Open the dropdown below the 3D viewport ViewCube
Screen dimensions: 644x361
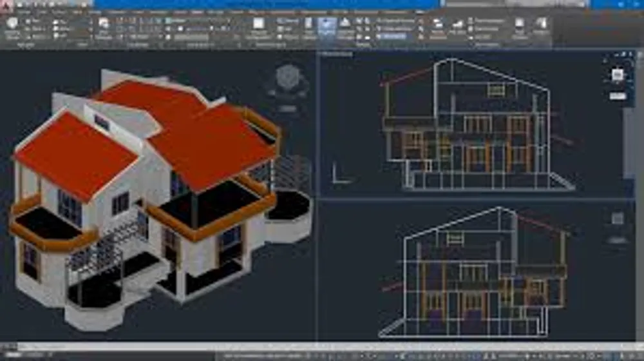coord(287,108)
